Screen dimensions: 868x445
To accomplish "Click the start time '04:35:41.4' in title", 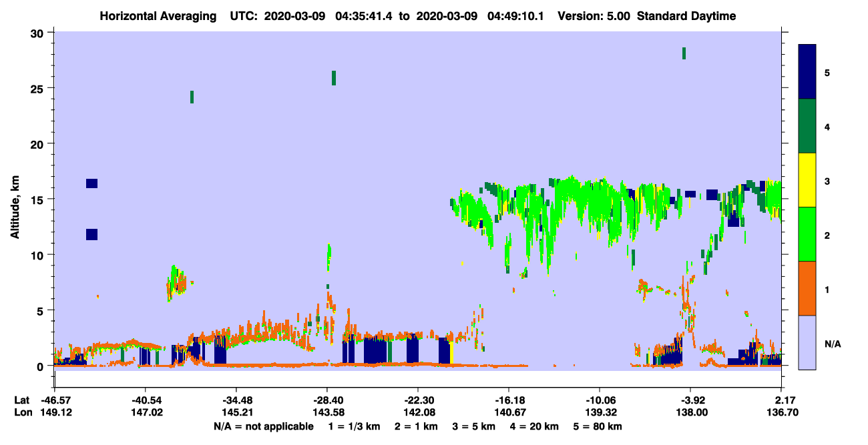I will 363,16.
